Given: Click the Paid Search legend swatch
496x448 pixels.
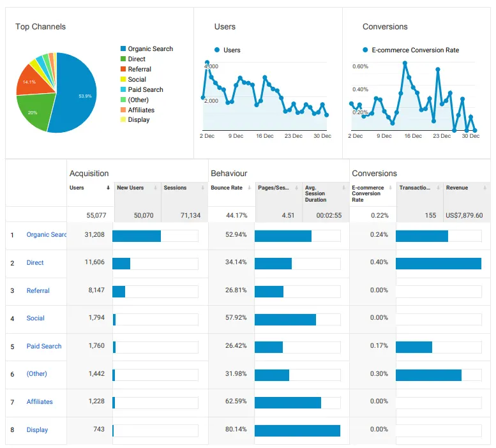Looking at the screenshot, I should (123, 89).
